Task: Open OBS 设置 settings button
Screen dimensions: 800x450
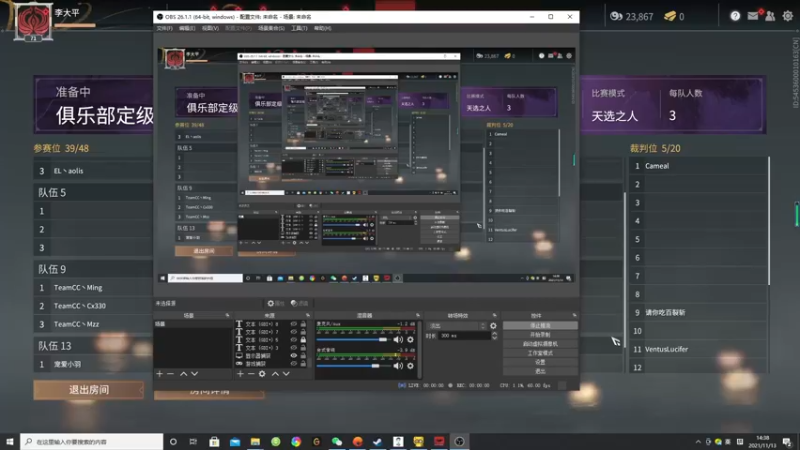Action: coord(540,362)
